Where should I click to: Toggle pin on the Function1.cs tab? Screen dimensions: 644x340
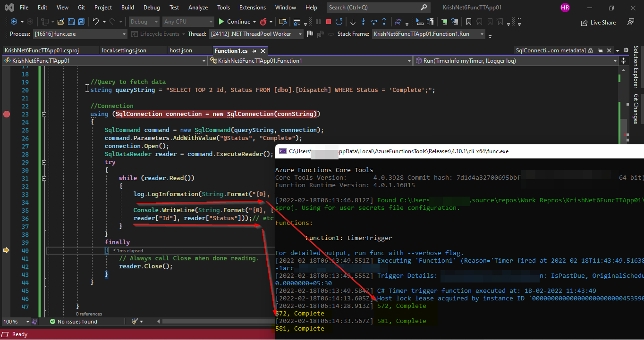254,50
